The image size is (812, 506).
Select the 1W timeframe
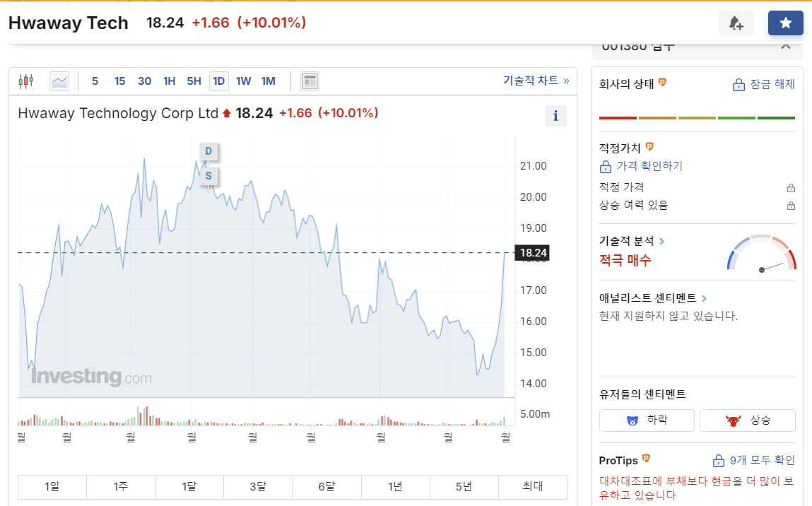pos(243,81)
